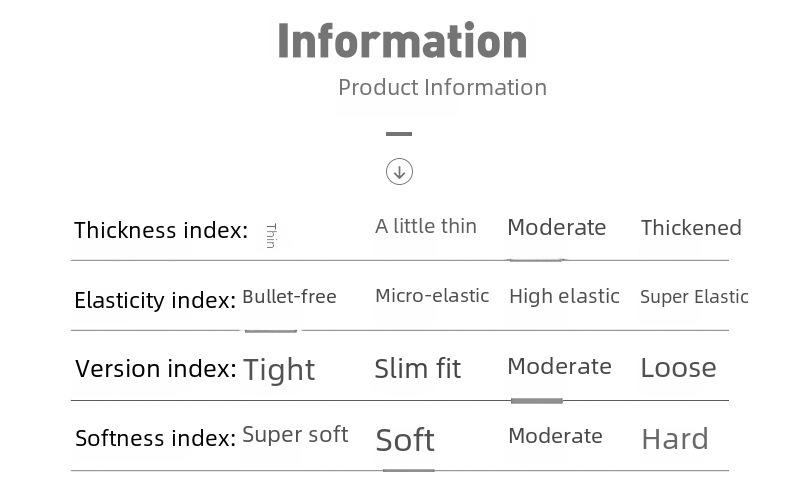Viewport: 790px width, 491px height.
Task: Pick the "Hard" softness option
Action: tap(675, 439)
